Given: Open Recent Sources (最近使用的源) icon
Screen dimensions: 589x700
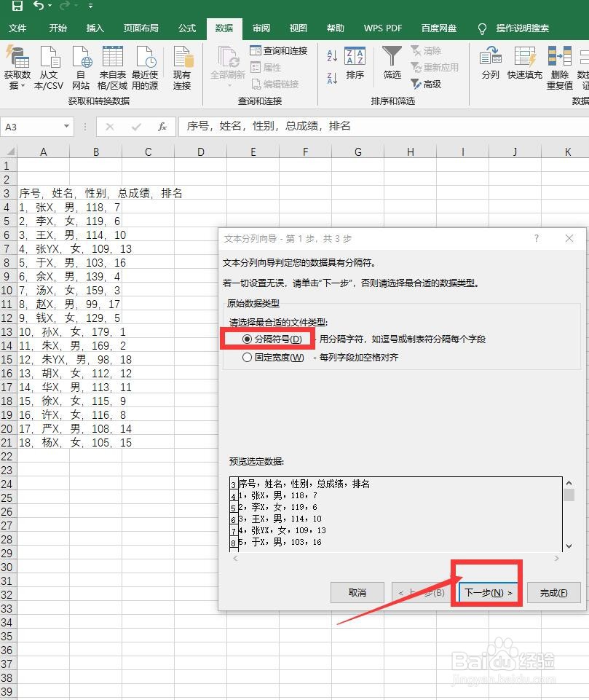Looking at the screenshot, I should pyautogui.click(x=145, y=68).
